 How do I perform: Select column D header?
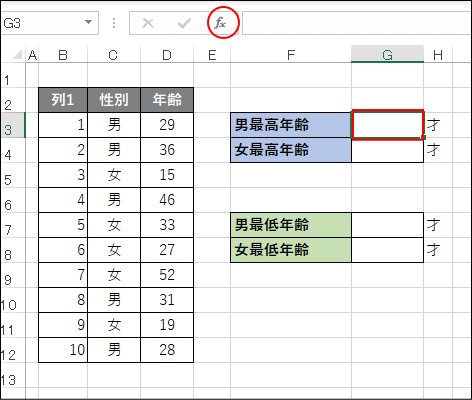point(167,55)
